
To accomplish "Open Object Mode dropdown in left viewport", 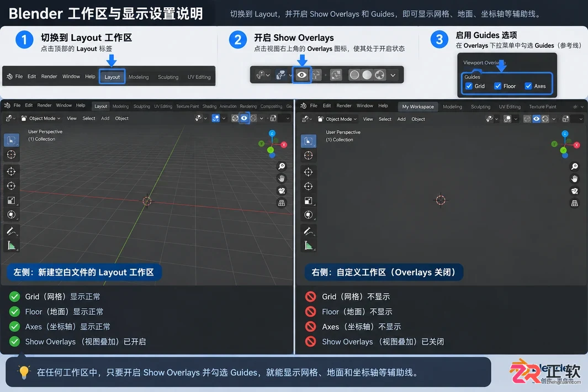I will [41, 119].
